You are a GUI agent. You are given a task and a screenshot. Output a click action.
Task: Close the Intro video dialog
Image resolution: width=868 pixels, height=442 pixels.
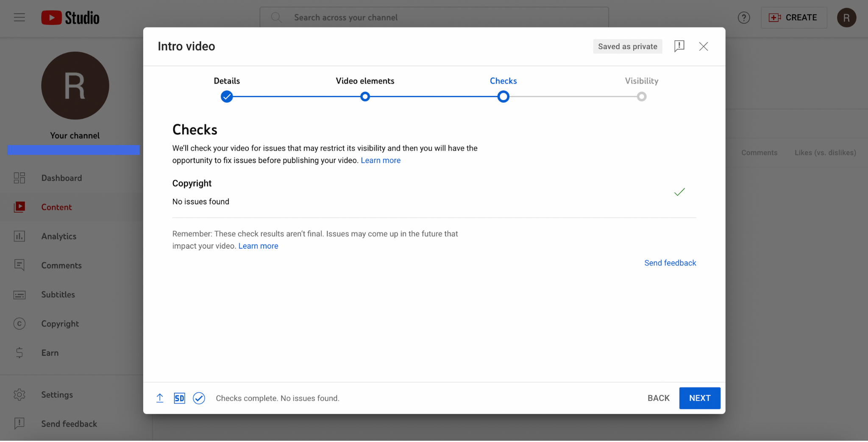tap(703, 47)
